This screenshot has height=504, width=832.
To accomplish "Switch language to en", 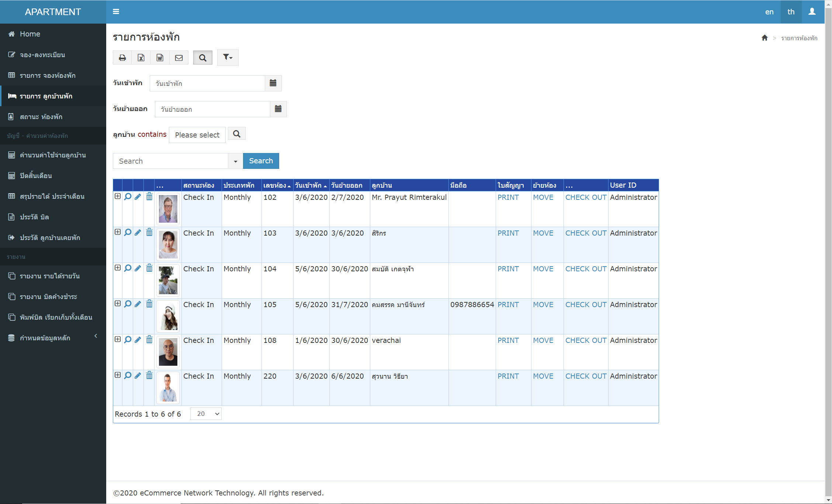I will (769, 12).
